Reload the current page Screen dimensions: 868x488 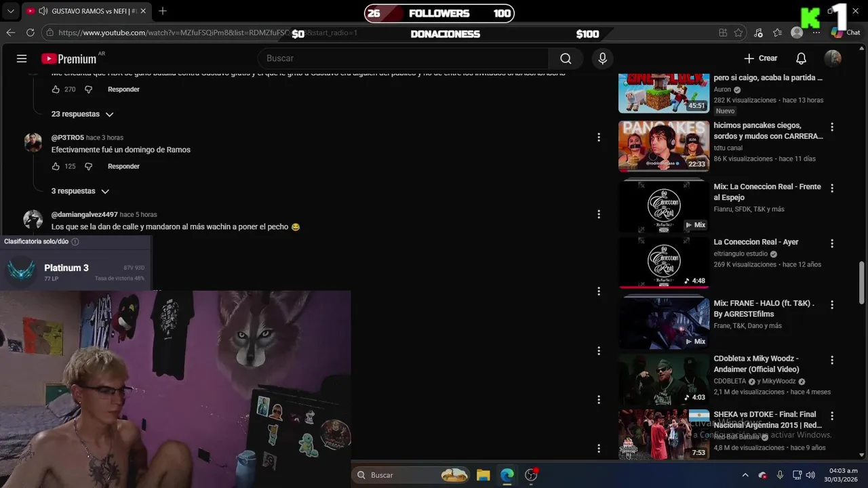click(x=30, y=33)
